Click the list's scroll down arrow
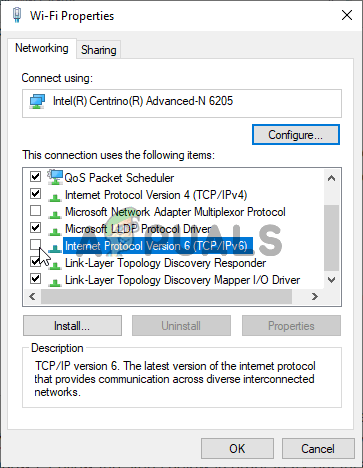 tap(331, 280)
